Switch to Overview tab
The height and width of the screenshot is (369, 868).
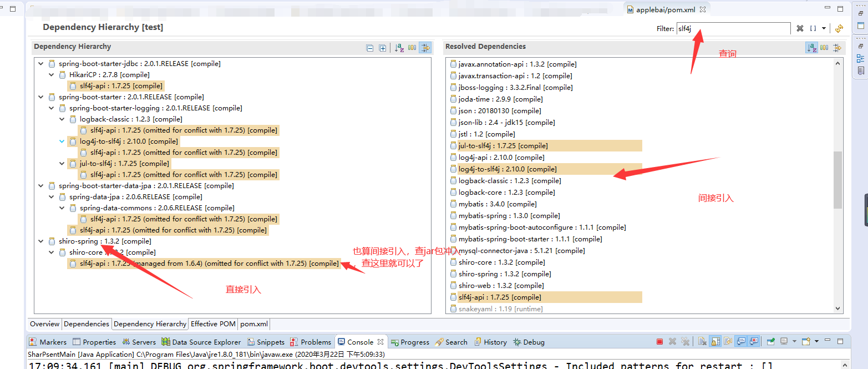coord(44,324)
